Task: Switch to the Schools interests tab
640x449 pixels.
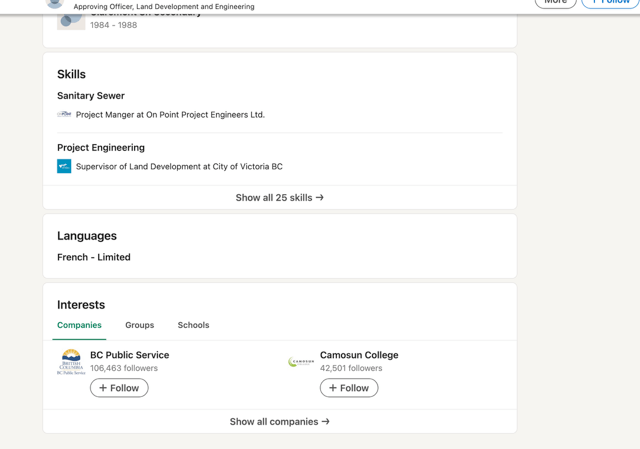Action: click(x=193, y=325)
